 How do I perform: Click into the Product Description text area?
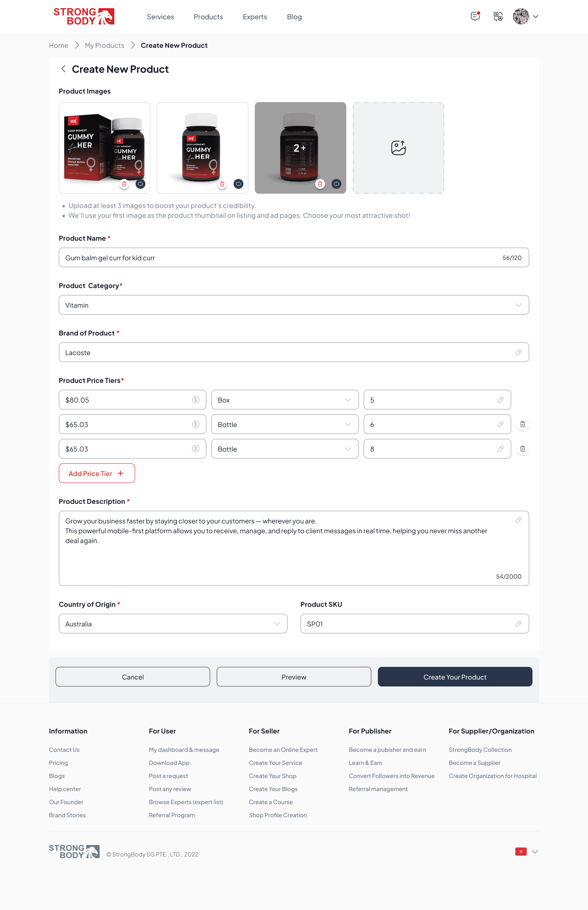point(294,548)
